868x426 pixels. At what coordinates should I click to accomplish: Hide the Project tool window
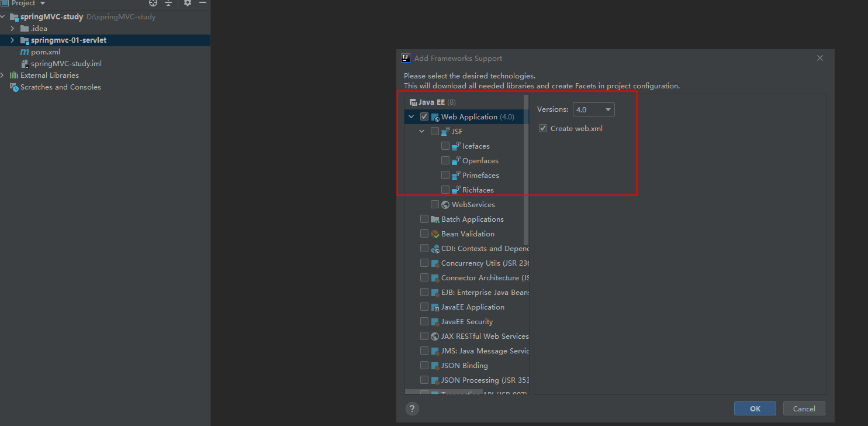(202, 3)
